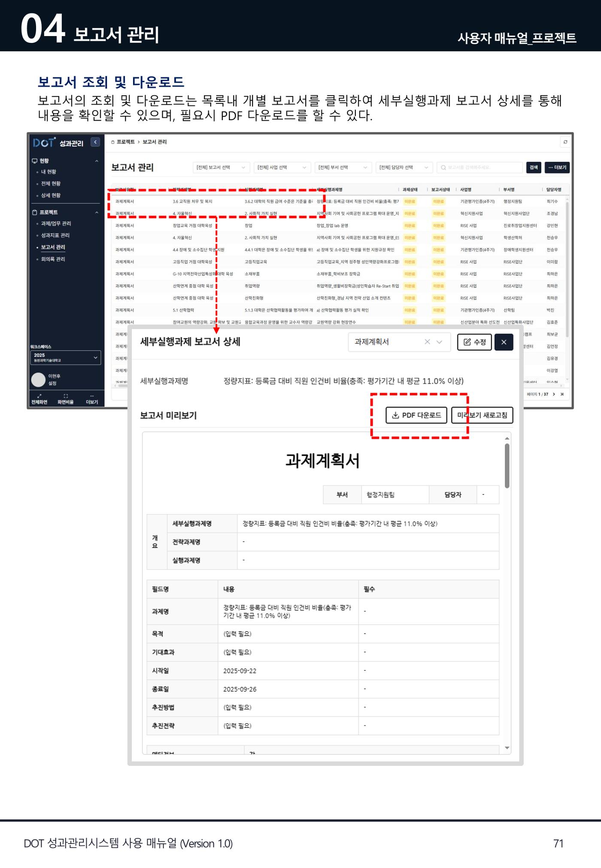601x868 pixels.
Task: Open 상세 현황 in the sidebar
Action: point(51,195)
